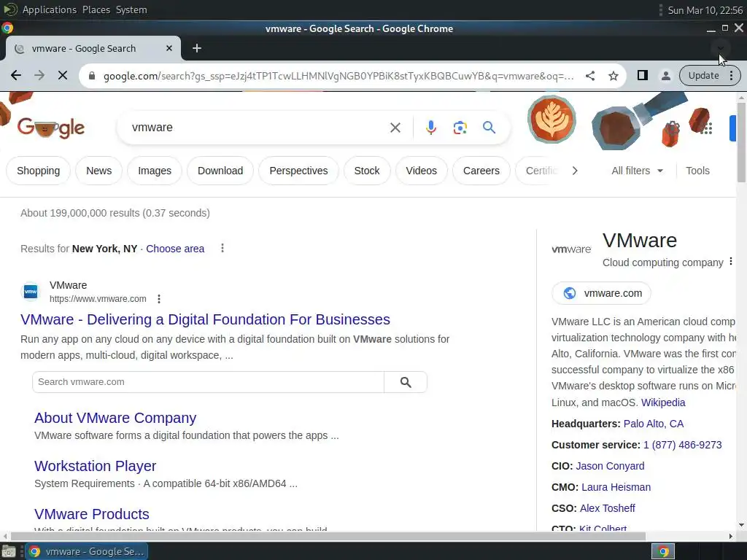Open the All filters dropdown
Image resolution: width=747 pixels, height=560 pixels.
[x=637, y=171]
